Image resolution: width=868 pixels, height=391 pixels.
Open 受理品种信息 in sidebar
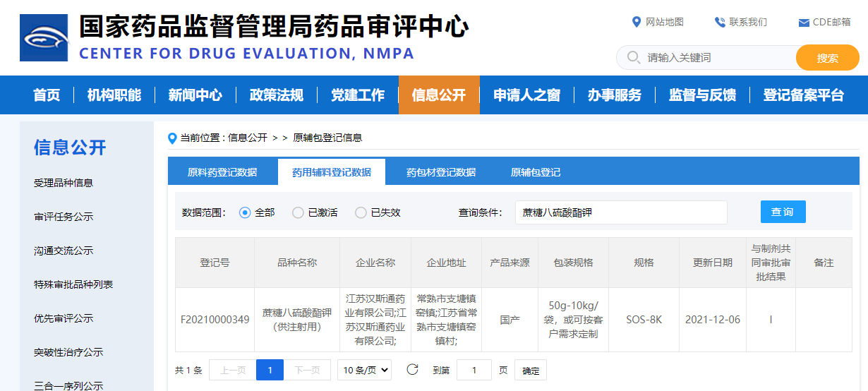[64, 183]
